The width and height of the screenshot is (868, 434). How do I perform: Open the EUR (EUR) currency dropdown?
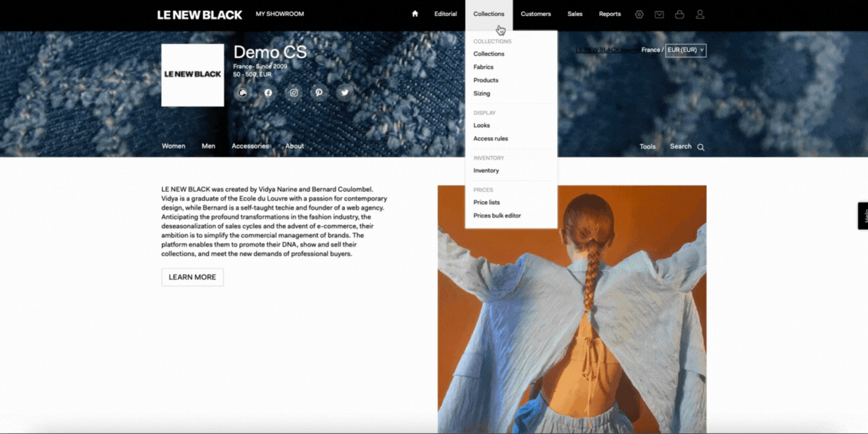[x=686, y=50]
